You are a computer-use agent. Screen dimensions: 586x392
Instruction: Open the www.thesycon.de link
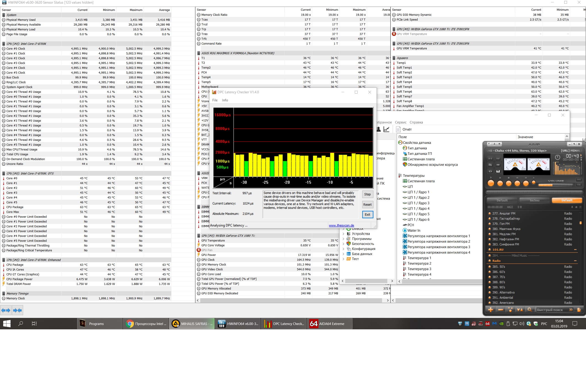341,225
